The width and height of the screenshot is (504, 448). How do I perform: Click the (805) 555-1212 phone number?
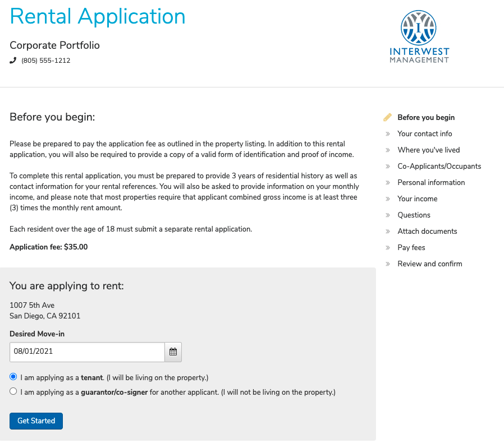tap(46, 61)
